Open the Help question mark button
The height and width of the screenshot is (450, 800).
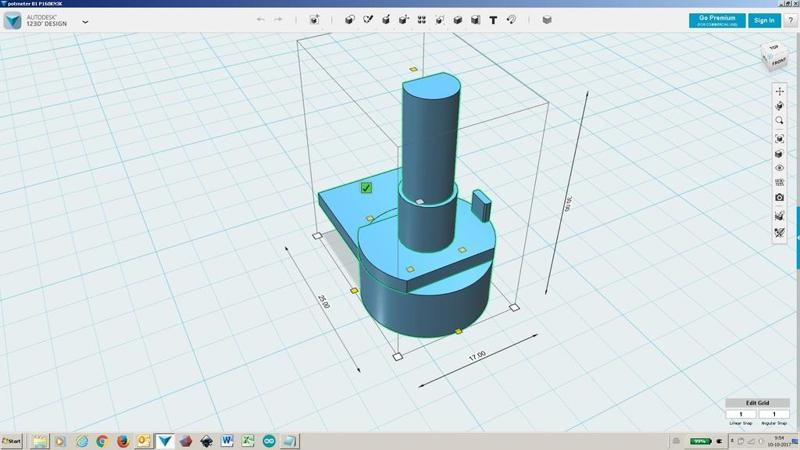[x=790, y=20]
